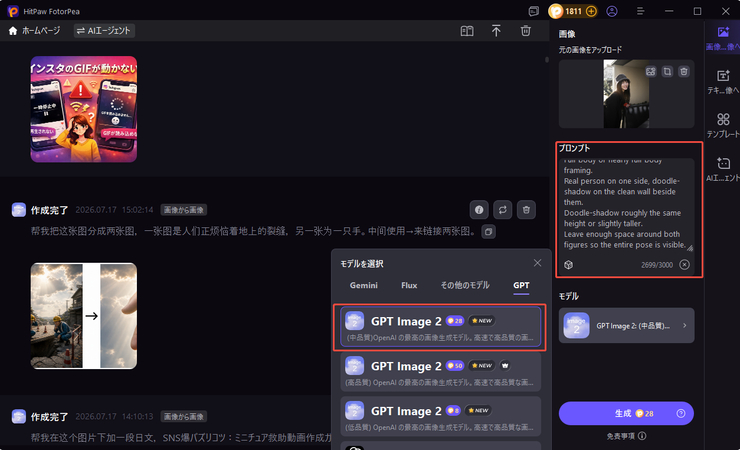Remove the uploaded source image
The height and width of the screenshot is (450, 740).
coord(683,72)
